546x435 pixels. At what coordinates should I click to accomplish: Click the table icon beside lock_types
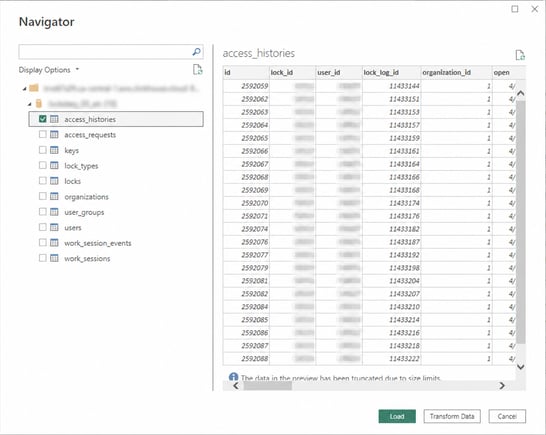click(54, 165)
